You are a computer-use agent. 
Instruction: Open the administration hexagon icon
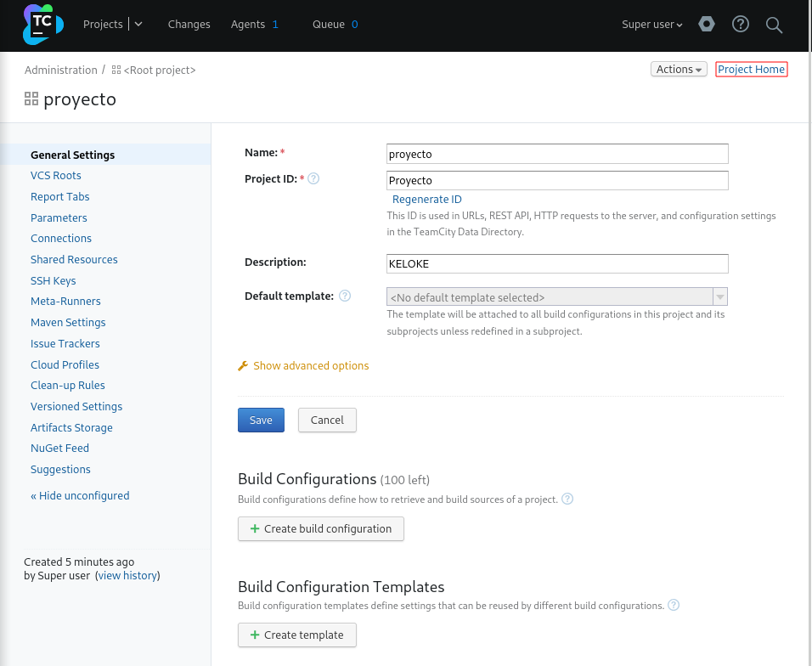(x=707, y=24)
